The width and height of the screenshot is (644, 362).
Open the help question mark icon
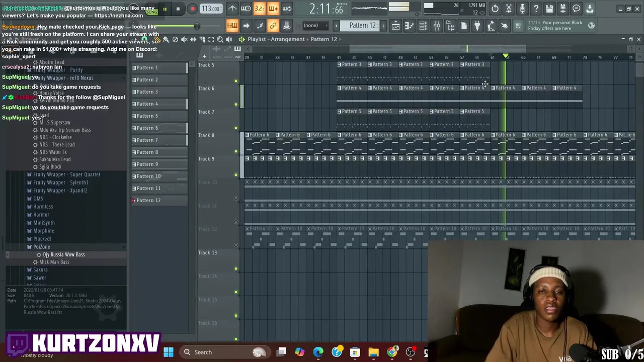click(536, 9)
